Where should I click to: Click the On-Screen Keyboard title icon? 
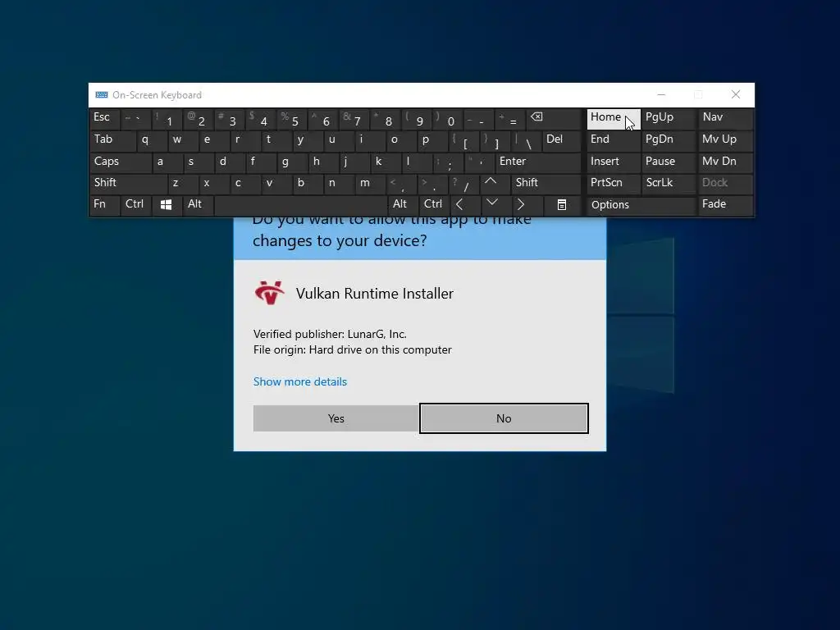pyautogui.click(x=101, y=95)
